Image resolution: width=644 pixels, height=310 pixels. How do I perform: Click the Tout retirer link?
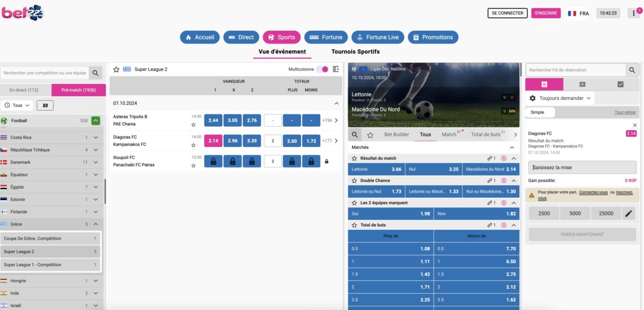tap(625, 112)
